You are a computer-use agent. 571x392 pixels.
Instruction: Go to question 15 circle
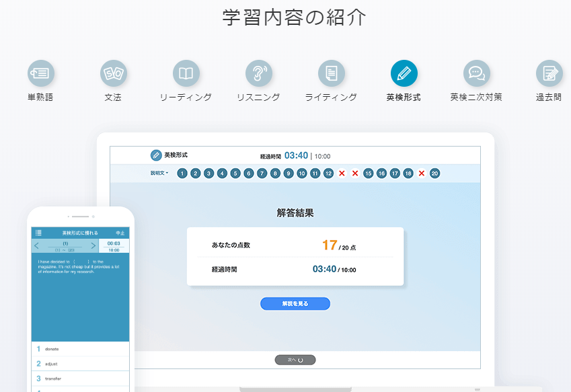368,173
